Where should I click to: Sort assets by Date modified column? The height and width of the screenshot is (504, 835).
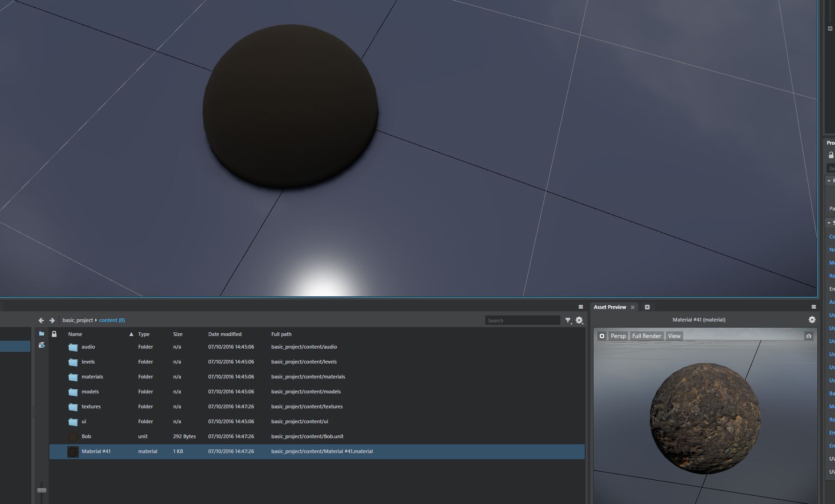(x=225, y=334)
